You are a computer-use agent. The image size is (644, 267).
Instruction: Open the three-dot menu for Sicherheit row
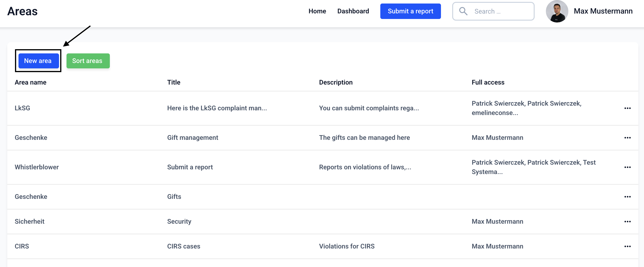tap(627, 222)
